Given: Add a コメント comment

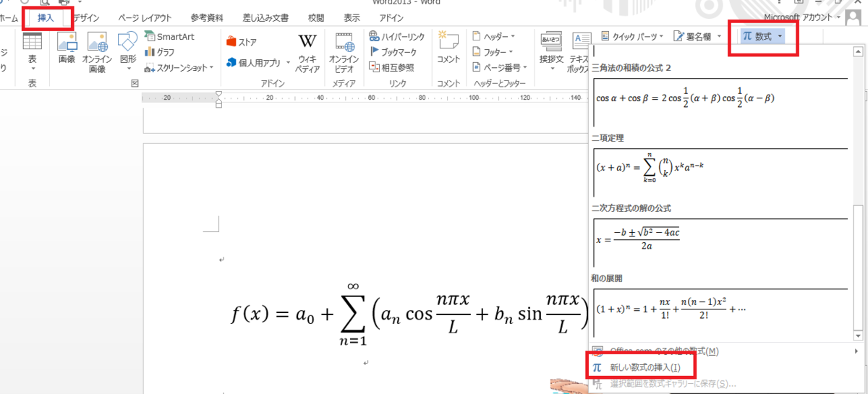Looking at the screenshot, I should [x=448, y=48].
